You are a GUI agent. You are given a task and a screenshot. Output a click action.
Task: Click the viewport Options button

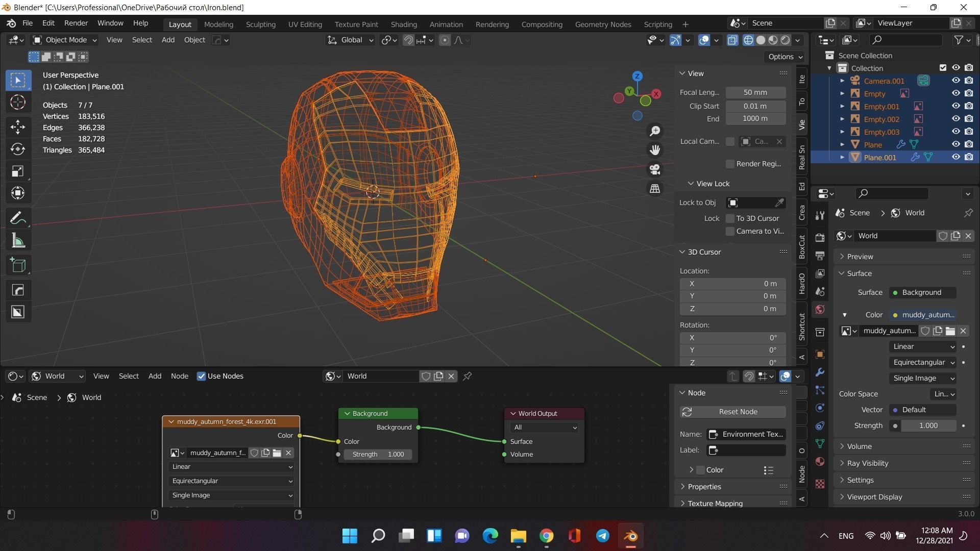pos(785,57)
